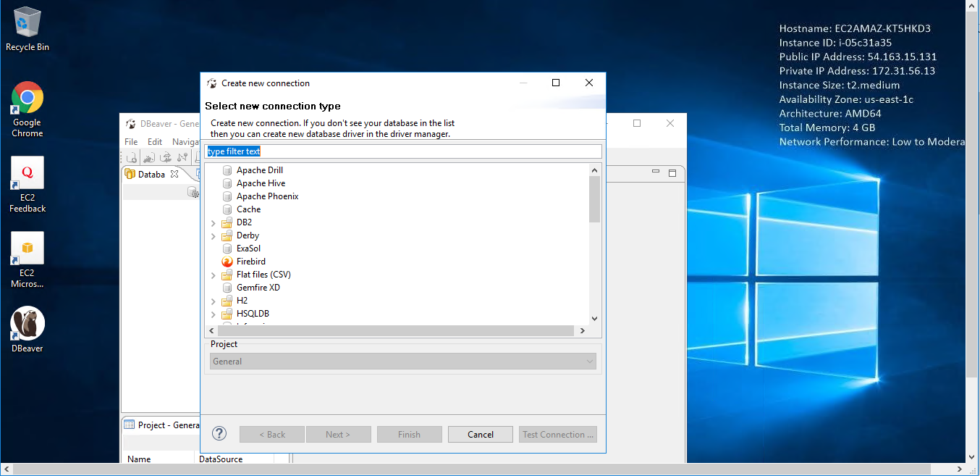Screen dimensions: 980x476
Task: Expand the DB2 driver folder
Action: pyautogui.click(x=214, y=223)
